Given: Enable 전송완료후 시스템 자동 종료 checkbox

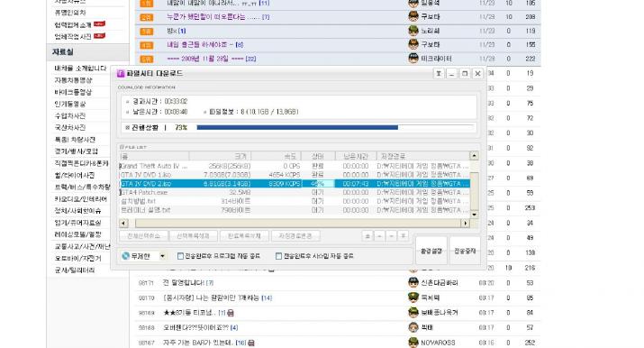Looking at the screenshot, I should [x=278, y=256].
